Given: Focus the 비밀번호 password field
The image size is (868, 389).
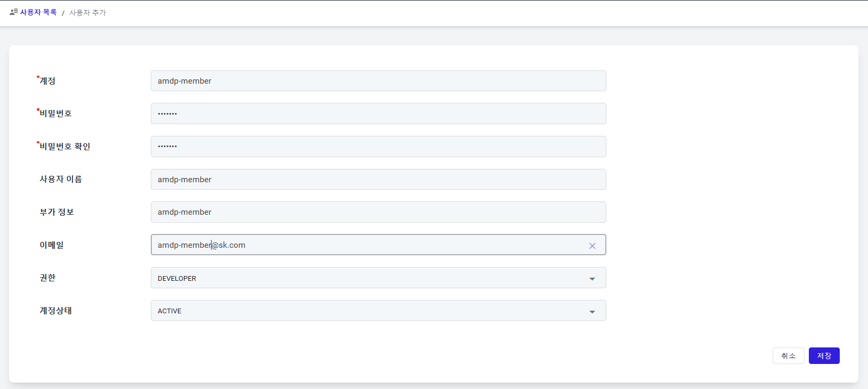Looking at the screenshot, I should [x=378, y=114].
